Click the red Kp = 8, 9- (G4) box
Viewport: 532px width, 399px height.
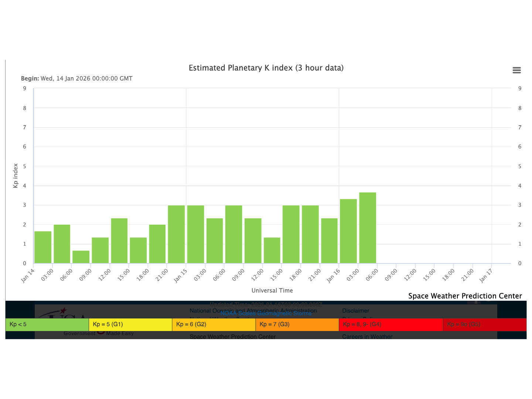391,324
